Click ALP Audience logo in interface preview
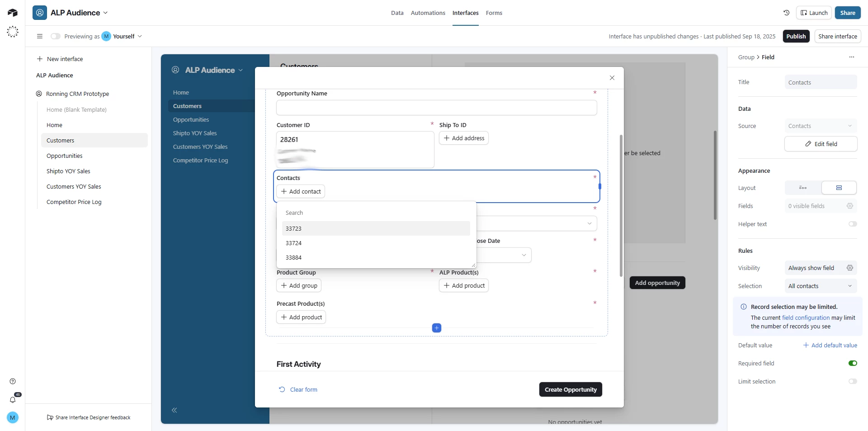This screenshot has height=431, width=868. [x=175, y=70]
